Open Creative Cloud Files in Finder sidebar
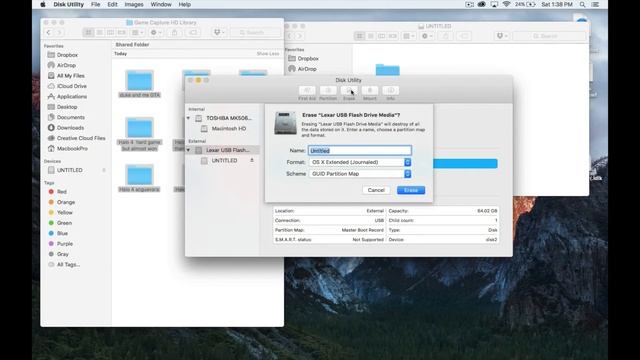This screenshot has width=640, height=360. tap(81, 138)
